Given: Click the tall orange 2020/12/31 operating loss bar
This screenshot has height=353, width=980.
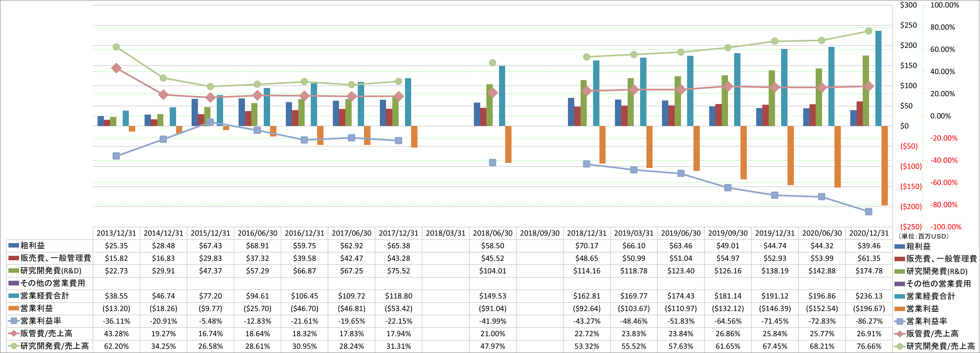Looking at the screenshot, I should pyautogui.click(x=885, y=166).
